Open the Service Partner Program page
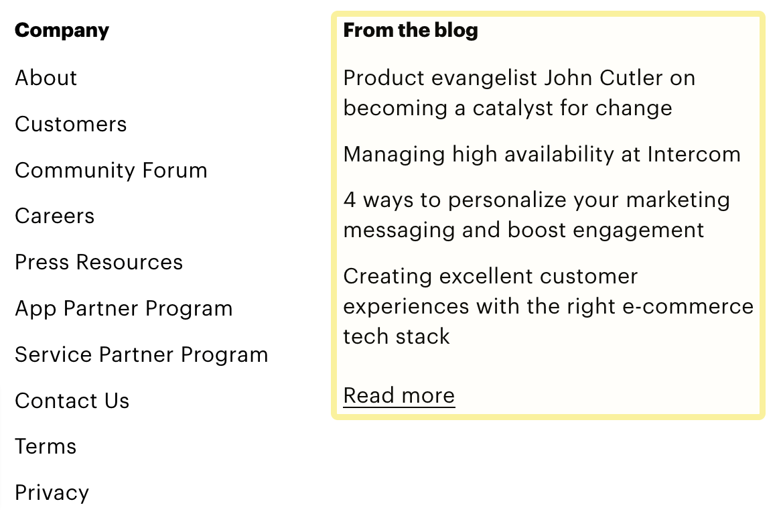The height and width of the screenshot is (532, 781). pos(141,355)
